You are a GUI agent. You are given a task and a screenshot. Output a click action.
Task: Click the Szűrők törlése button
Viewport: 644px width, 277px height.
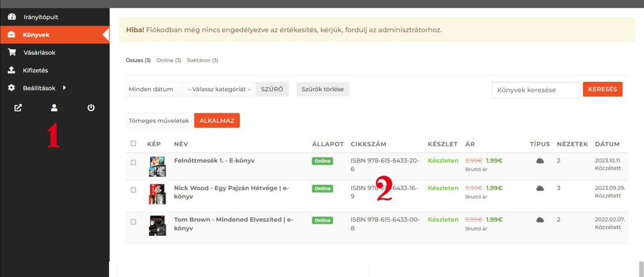pos(322,89)
